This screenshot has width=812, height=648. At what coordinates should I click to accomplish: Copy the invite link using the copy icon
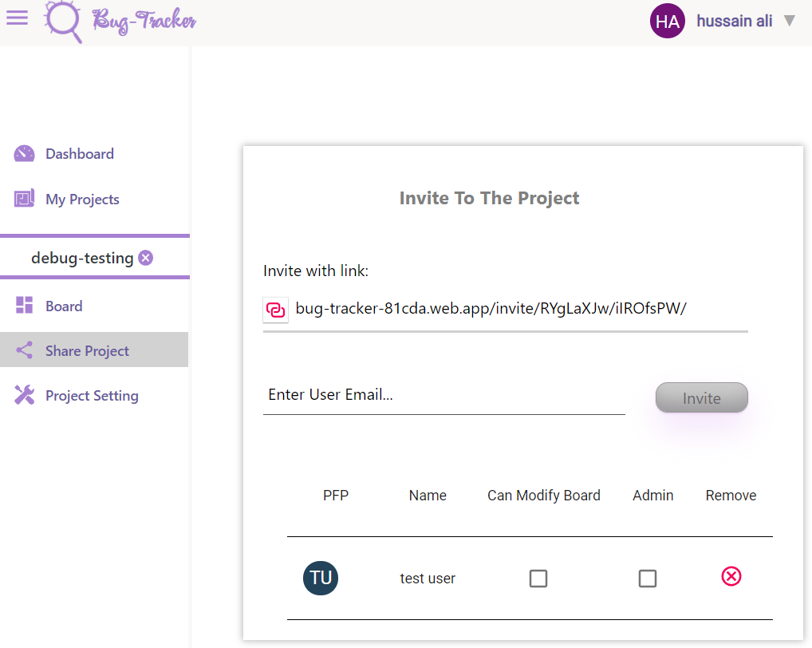tap(275, 309)
